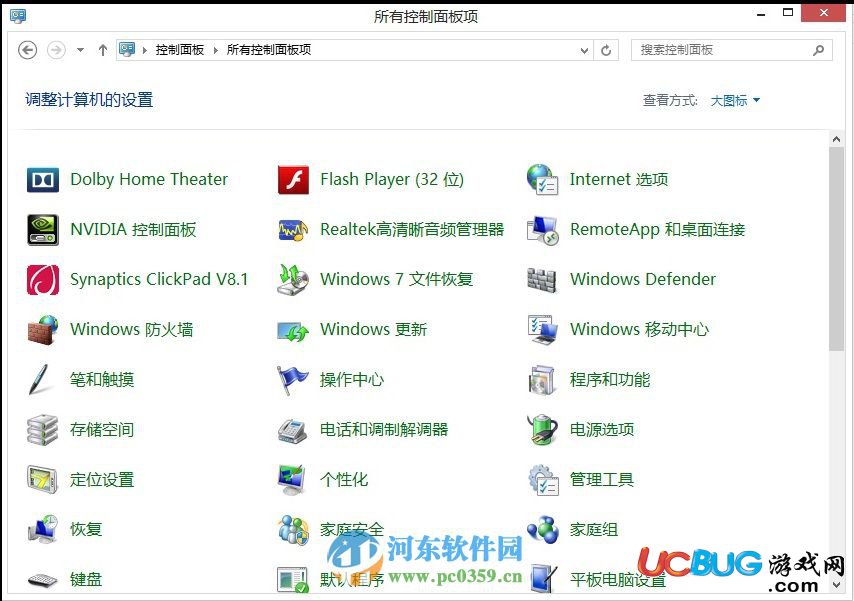Open the Dolby Home Theater icon
Image resolution: width=854 pixels, height=601 pixels.
(x=42, y=179)
